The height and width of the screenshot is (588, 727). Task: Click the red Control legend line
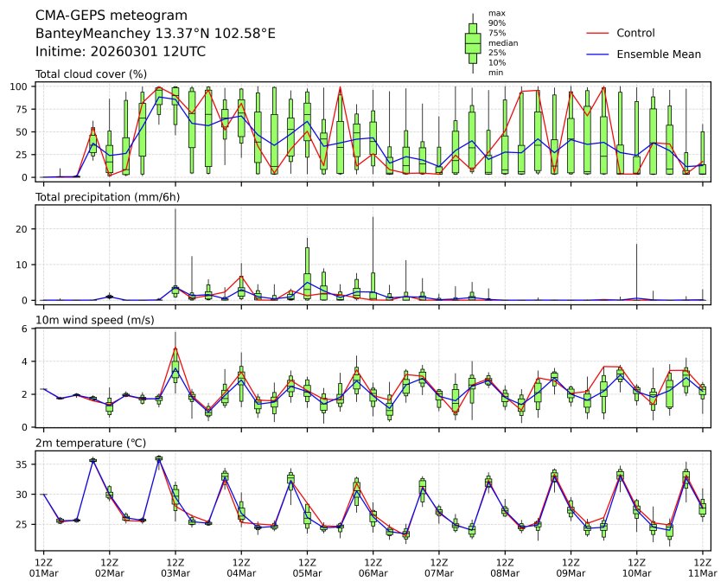click(x=597, y=33)
